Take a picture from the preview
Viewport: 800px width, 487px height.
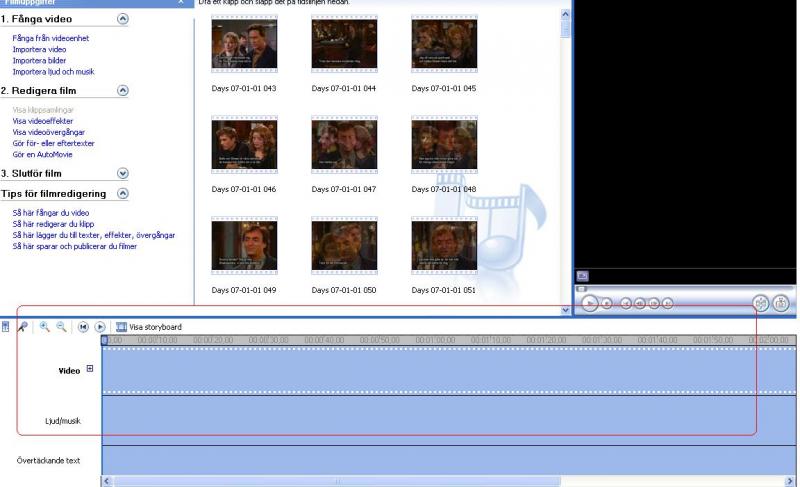click(781, 304)
